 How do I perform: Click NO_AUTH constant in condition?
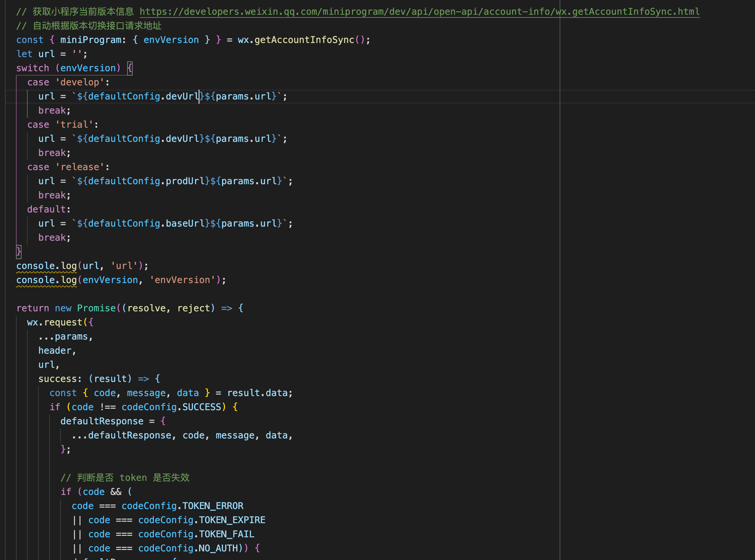click(x=218, y=548)
